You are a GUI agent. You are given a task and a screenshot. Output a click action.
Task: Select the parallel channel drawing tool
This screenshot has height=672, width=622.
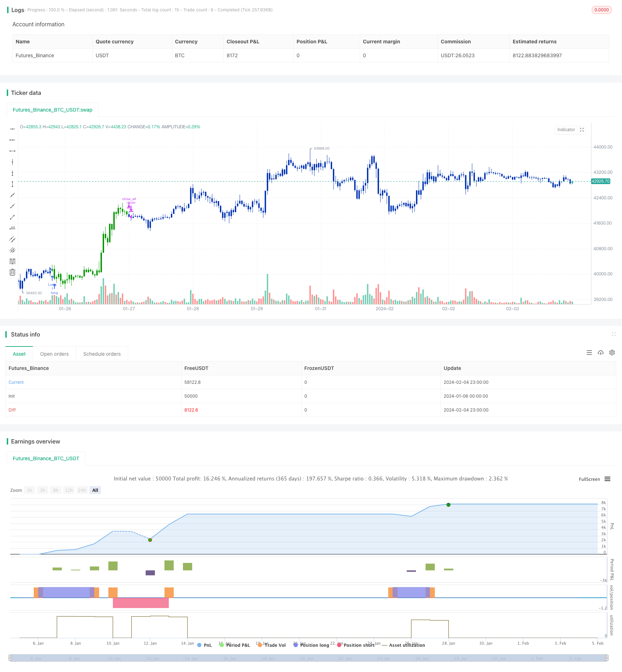coord(12,239)
